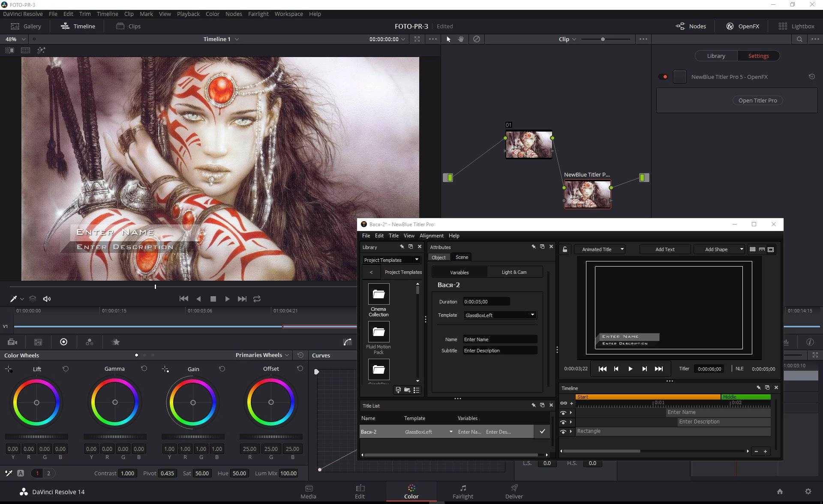Open the Project Settings gear
Screen dimensions: 823x504
click(x=808, y=492)
